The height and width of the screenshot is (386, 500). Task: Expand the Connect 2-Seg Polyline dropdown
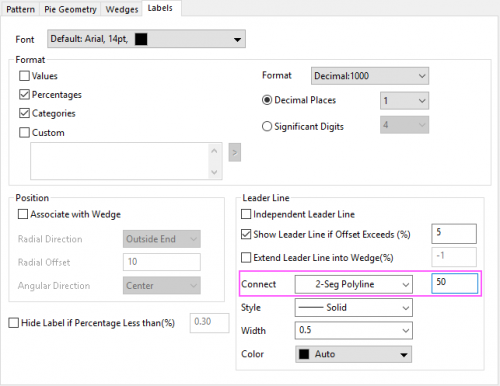pyautogui.click(x=354, y=284)
